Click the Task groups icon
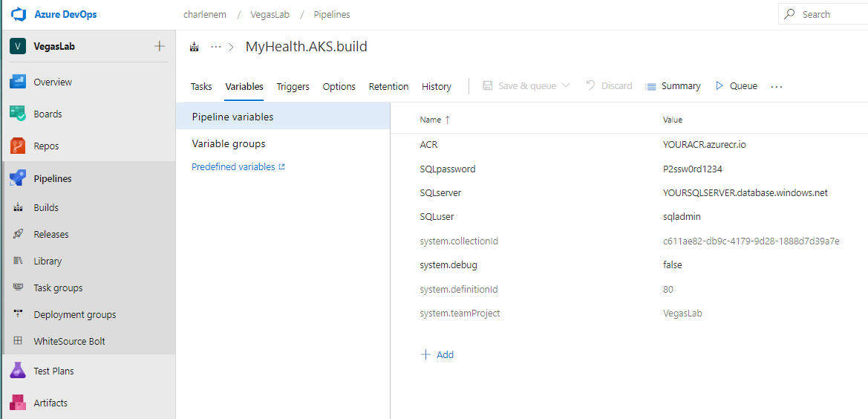Viewport: 868px width, 419px height. click(x=18, y=288)
